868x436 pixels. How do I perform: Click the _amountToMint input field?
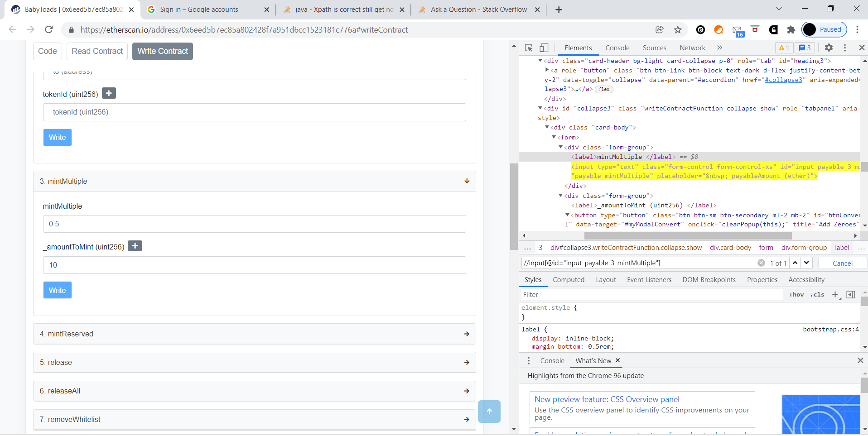pos(255,265)
